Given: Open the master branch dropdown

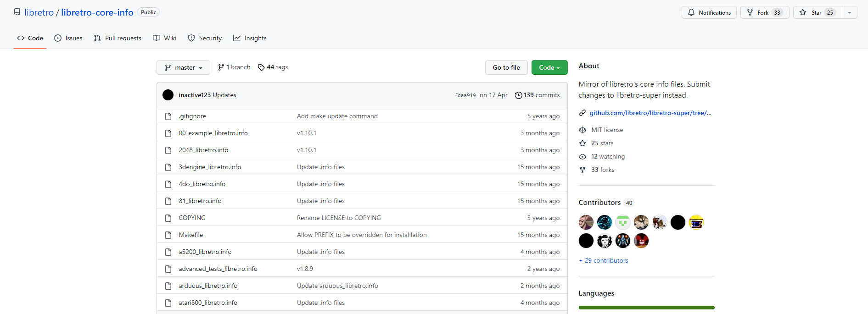Looking at the screenshot, I should [183, 67].
